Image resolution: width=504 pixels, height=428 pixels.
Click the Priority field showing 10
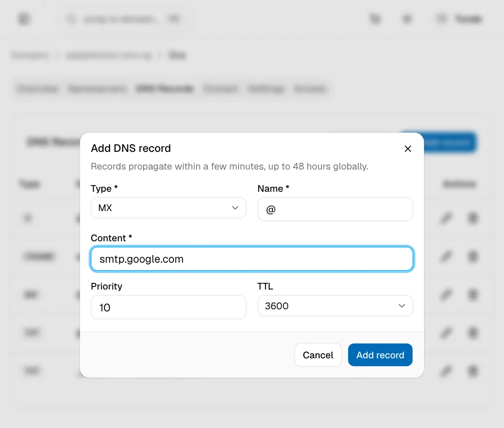(x=168, y=307)
